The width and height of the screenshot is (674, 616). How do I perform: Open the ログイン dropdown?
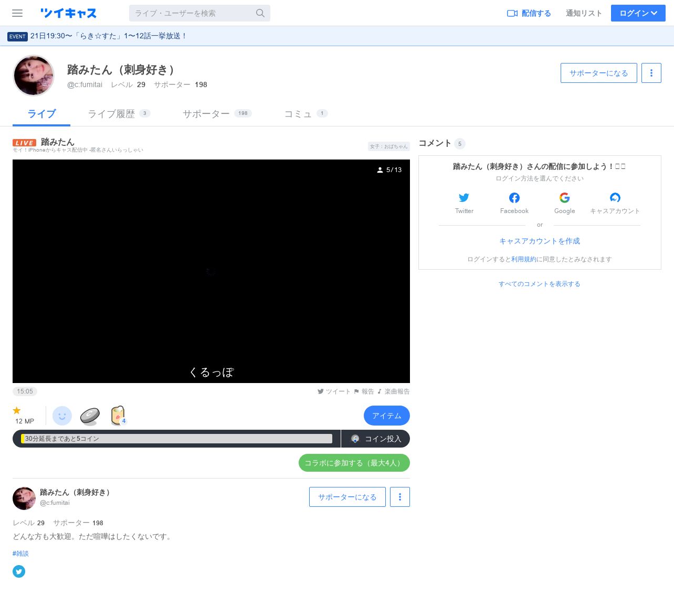(638, 13)
